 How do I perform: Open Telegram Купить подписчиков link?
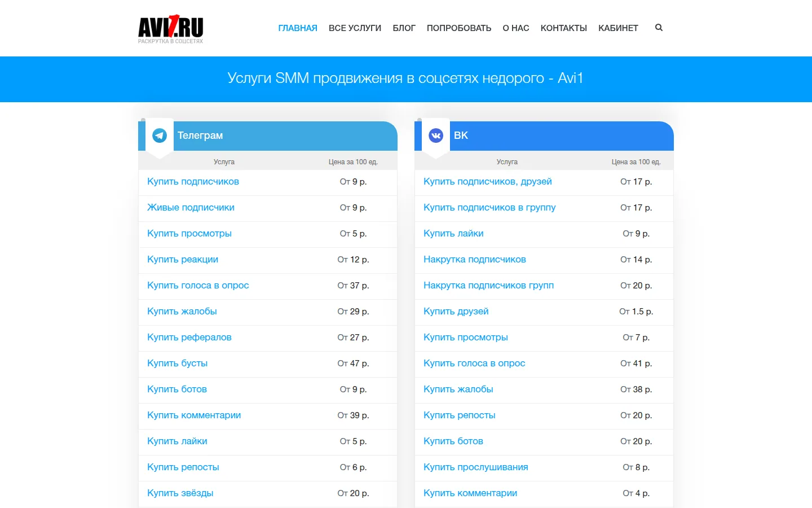[x=193, y=182]
